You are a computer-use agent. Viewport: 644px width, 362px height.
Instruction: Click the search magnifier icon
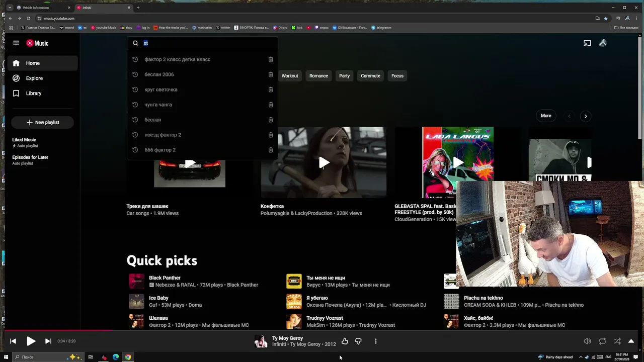tap(135, 43)
